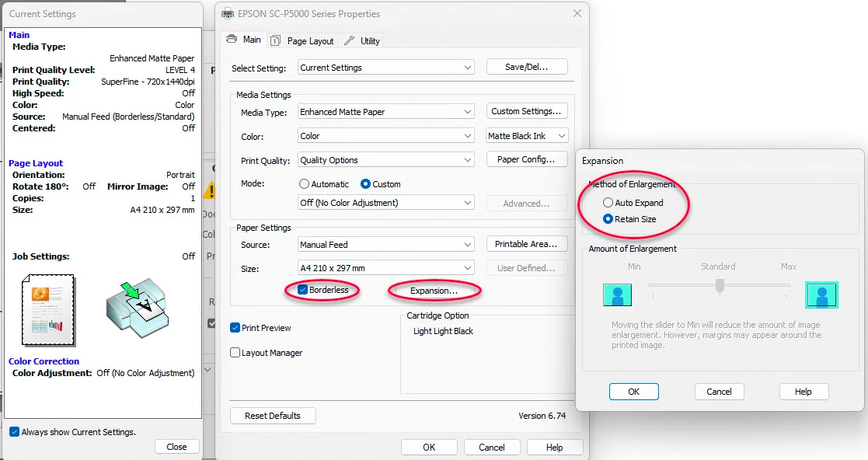868x460 pixels.
Task: Open the paper Source dropdown
Action: 386,244
